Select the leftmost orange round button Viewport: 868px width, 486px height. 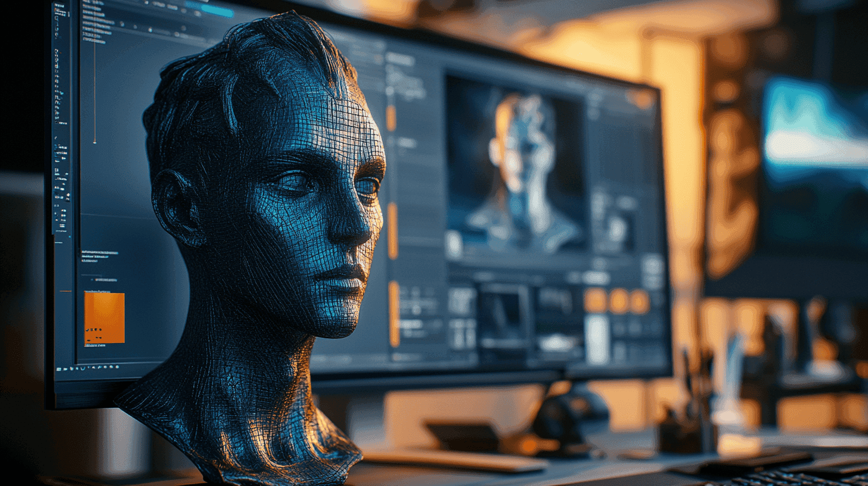(x=595, y=301)
